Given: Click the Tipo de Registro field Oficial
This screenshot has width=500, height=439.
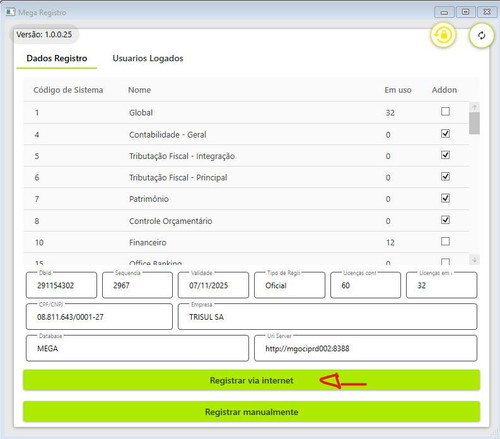Looking at the screenshot, I should pyautogui.click(x=289, y=285).
